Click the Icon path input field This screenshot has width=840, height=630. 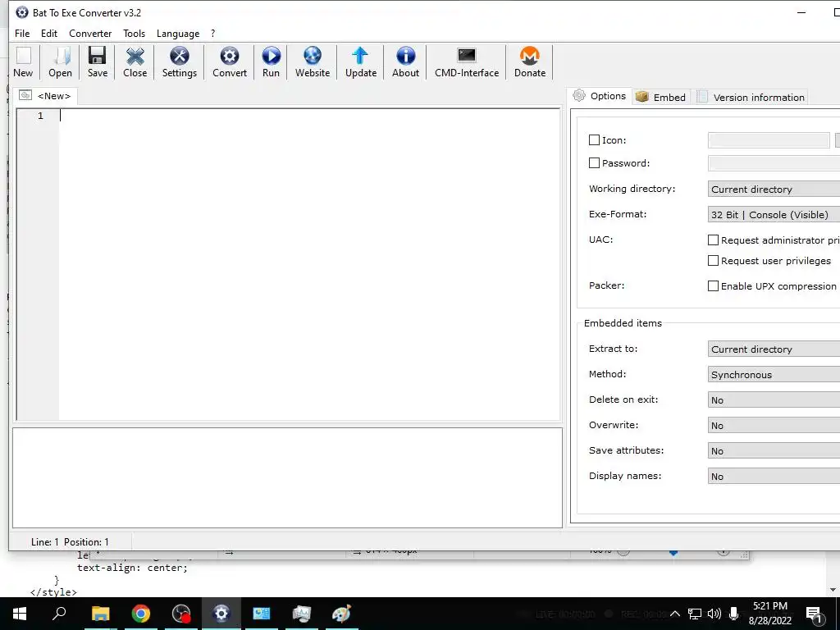click(769, 140)
